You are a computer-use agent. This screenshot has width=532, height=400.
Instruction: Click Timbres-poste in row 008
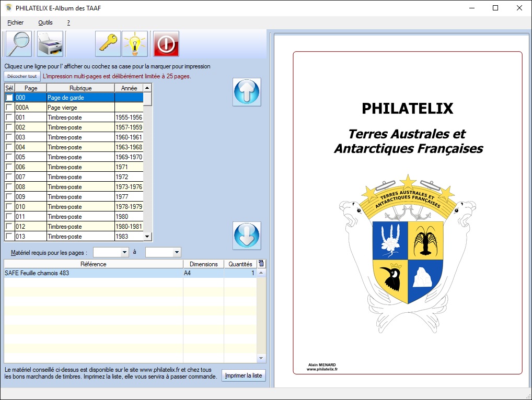pyautogui.click(x=81, y=187)
